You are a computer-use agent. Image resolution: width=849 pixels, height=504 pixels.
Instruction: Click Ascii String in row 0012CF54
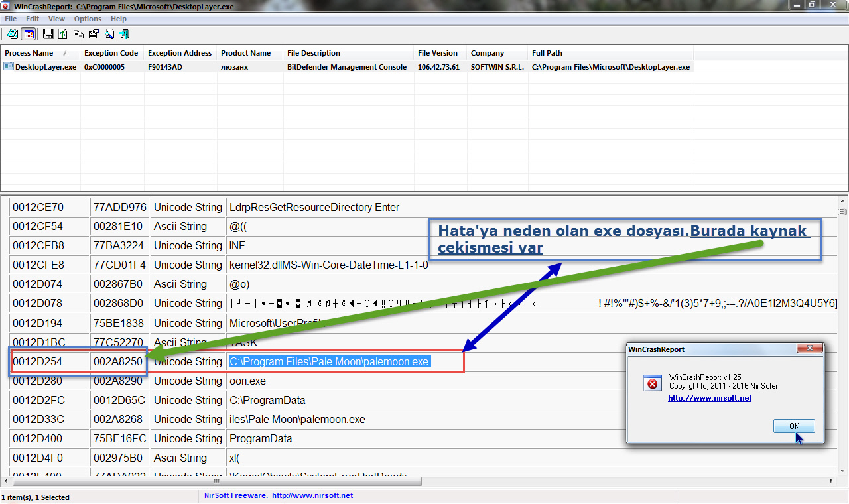(180, 227)
